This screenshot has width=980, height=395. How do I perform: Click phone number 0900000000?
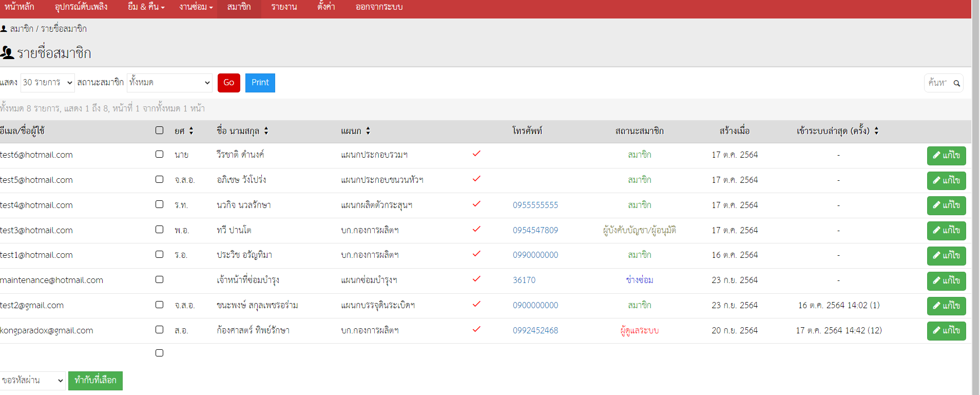[535, 305]
